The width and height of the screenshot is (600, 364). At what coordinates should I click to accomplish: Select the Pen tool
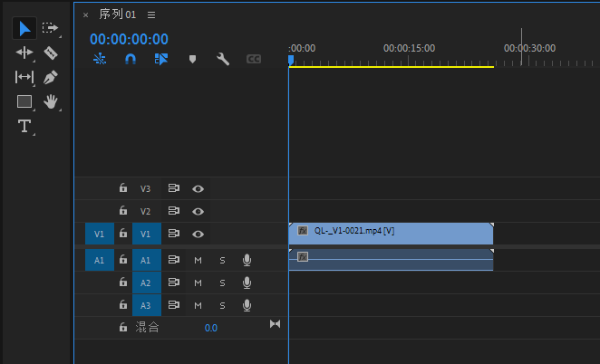point(51,77)
